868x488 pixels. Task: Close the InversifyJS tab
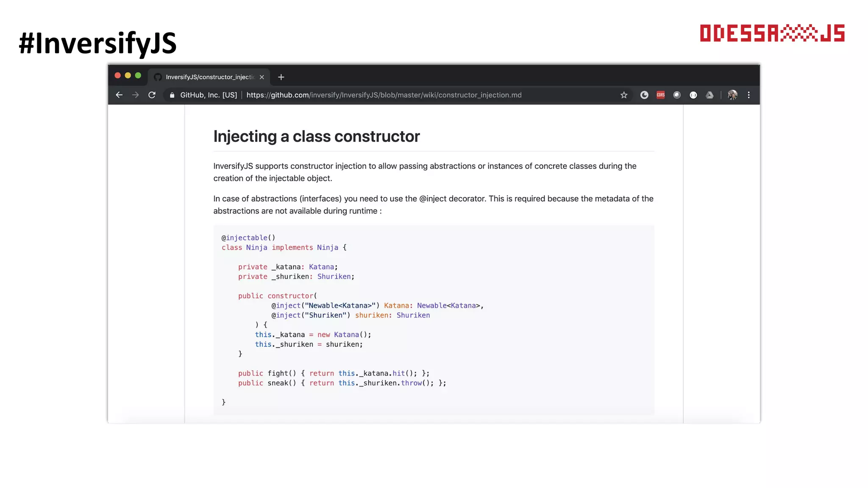[262, 77]
